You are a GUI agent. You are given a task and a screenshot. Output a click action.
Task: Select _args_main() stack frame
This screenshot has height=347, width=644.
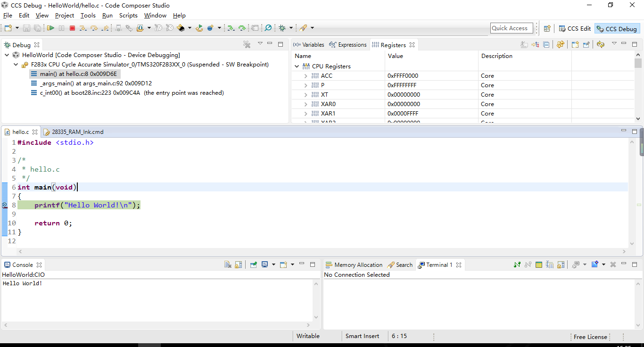(91, 83)
